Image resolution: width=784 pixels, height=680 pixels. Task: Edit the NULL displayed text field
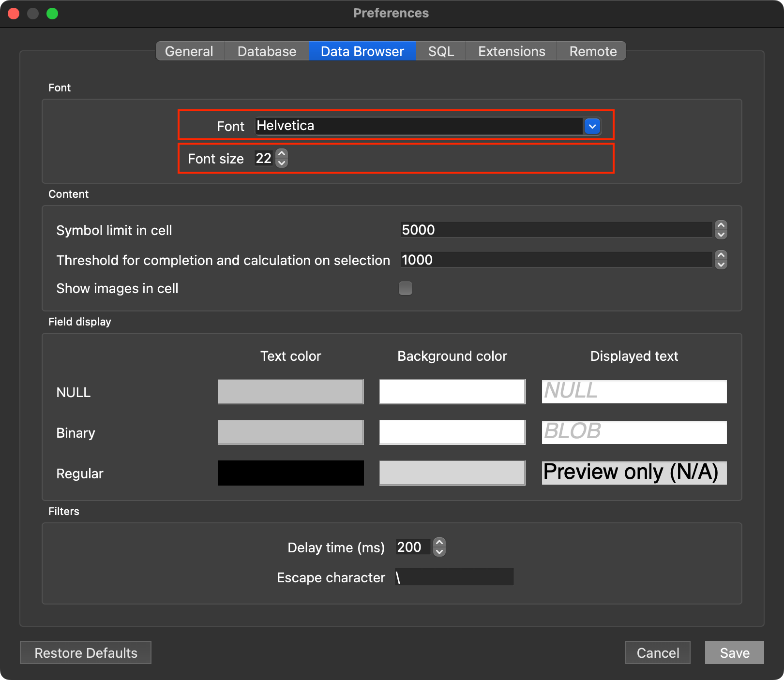point(634,392)
